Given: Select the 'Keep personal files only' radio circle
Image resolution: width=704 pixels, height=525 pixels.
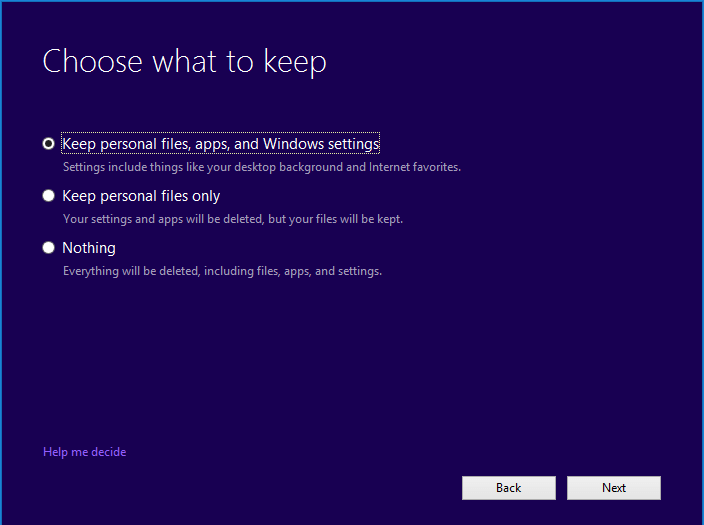Looking at the screenshot, I should click(x=48, y=196).
